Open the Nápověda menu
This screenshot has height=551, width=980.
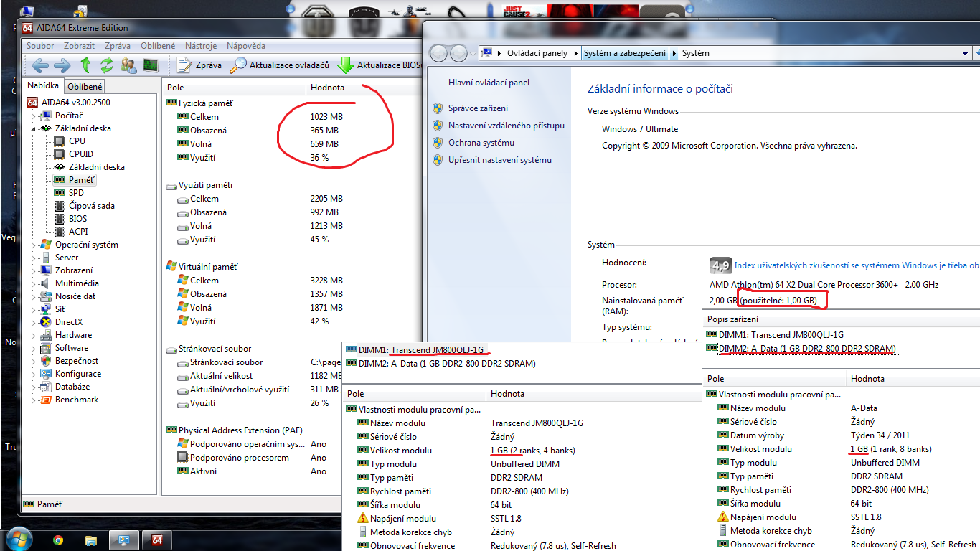pyautogui.click(x=245, y=45)
